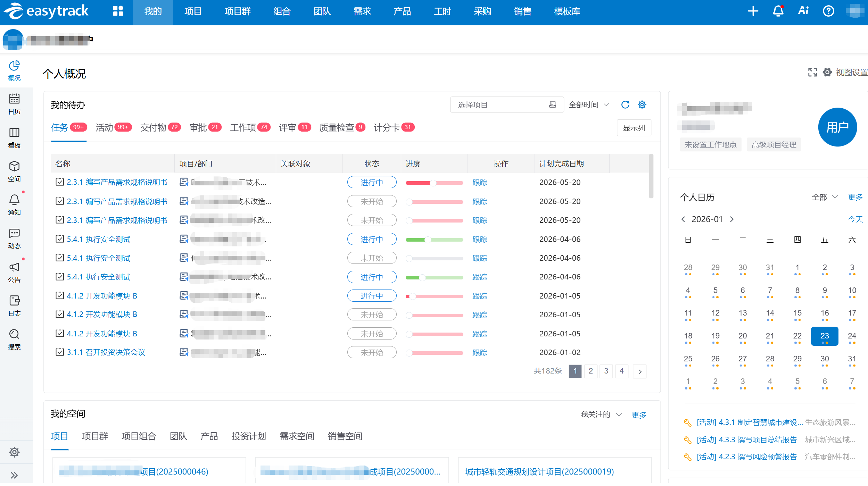This screenshot has width=868, height=486.
Task: Click the 显示列 button
Action: [634, 128]
